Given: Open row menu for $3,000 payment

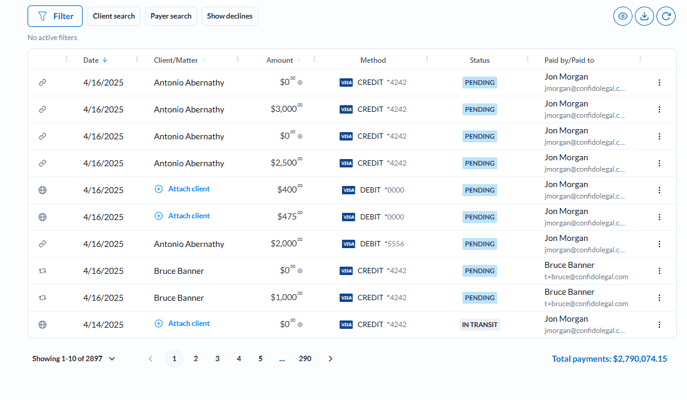Looking at the screenshot, I should [659, 110].
